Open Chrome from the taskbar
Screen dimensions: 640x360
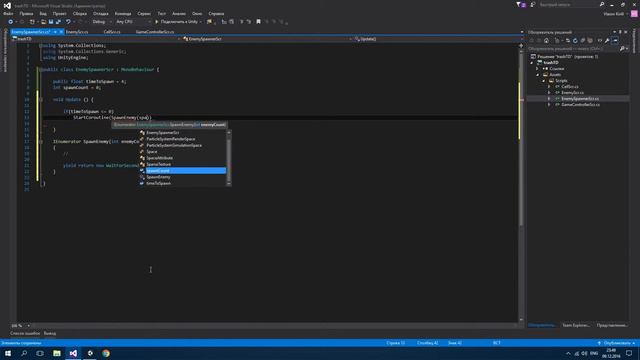[106, 353]
